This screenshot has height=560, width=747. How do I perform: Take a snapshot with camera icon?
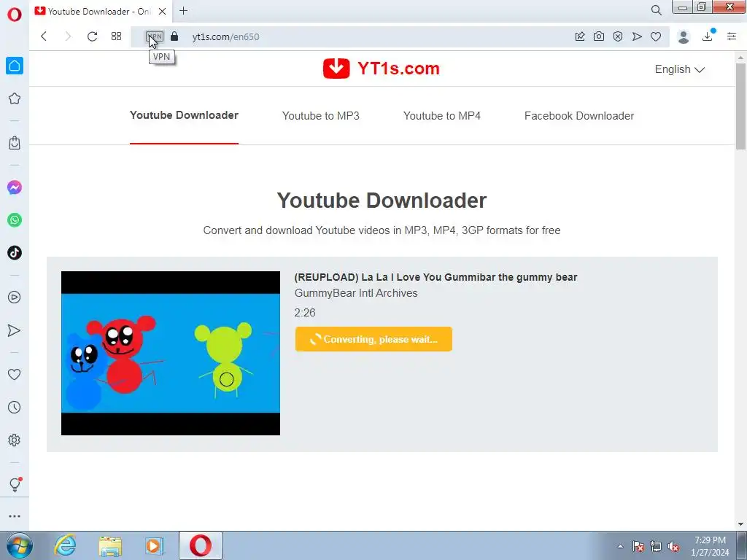pos(599,36)
